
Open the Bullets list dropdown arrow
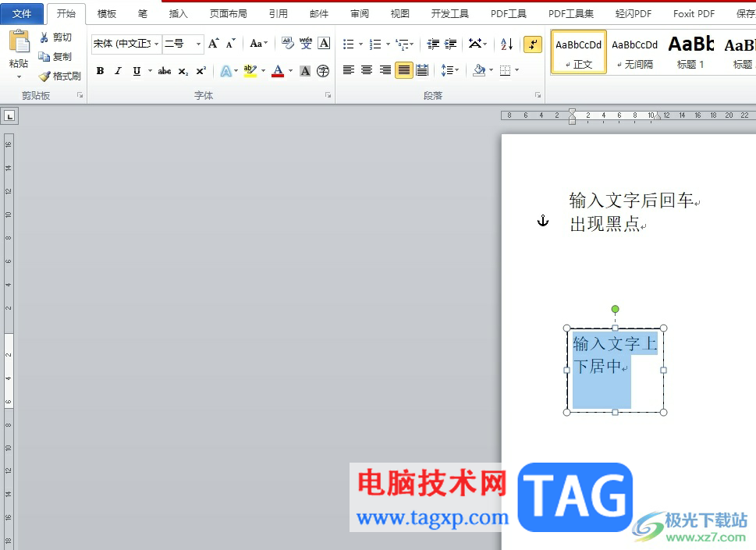click(x=360, y=44)
